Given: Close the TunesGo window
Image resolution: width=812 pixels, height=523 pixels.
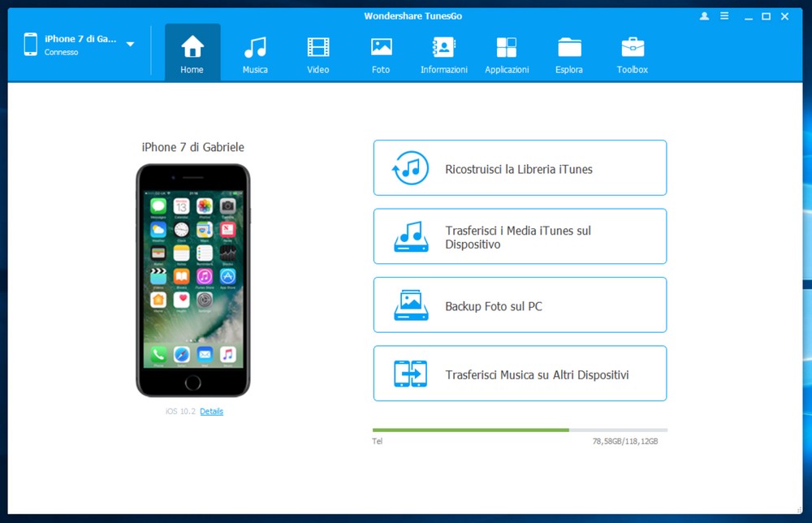Looking at the screenshot, I should (x=785, y=16).
